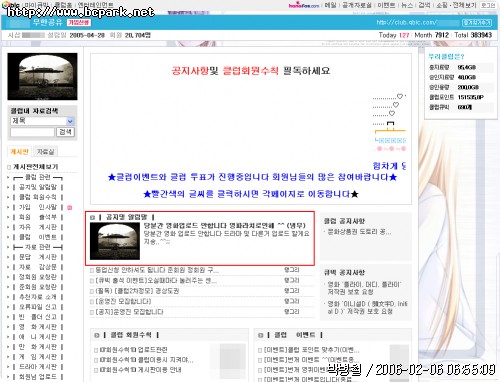Open 가입 인사말 board in sidebar
This screenshot has width=500, height=382.
(x=38, y=207)
